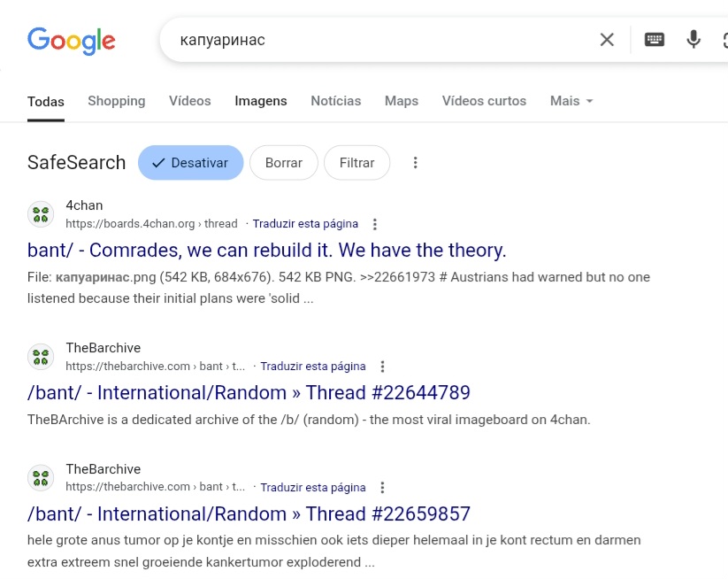Viewport: 728px width, 579px height.
Task: Switch to the Maps tab
Action: 401,101
